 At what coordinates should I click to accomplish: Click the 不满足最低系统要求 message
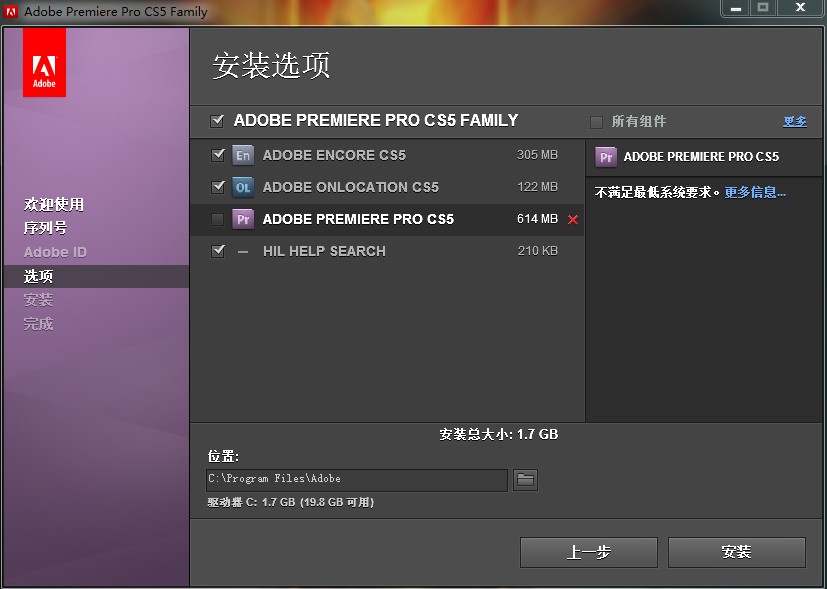(x=657, y=192)
